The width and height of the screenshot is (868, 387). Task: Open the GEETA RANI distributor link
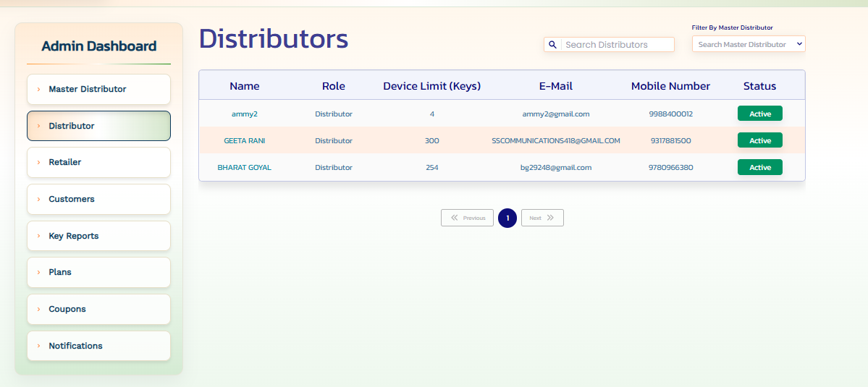[245, 141]
